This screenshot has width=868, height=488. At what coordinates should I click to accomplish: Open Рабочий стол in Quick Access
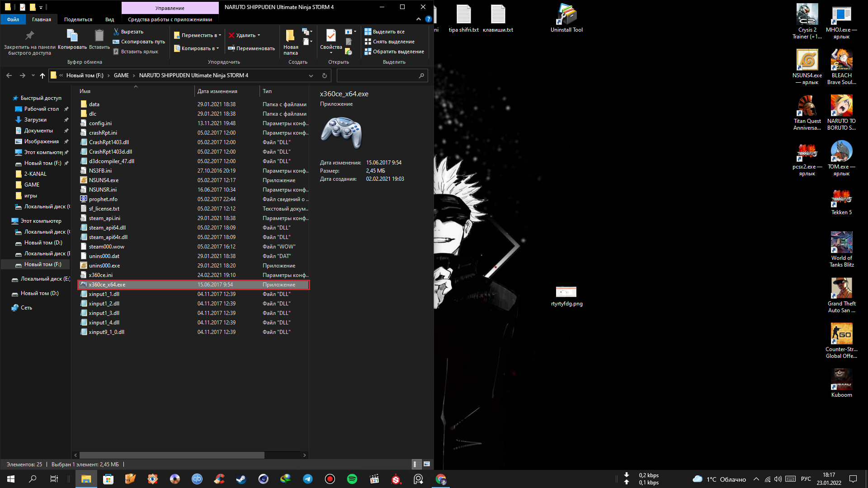pyautogui.click(x=41, y=109)
